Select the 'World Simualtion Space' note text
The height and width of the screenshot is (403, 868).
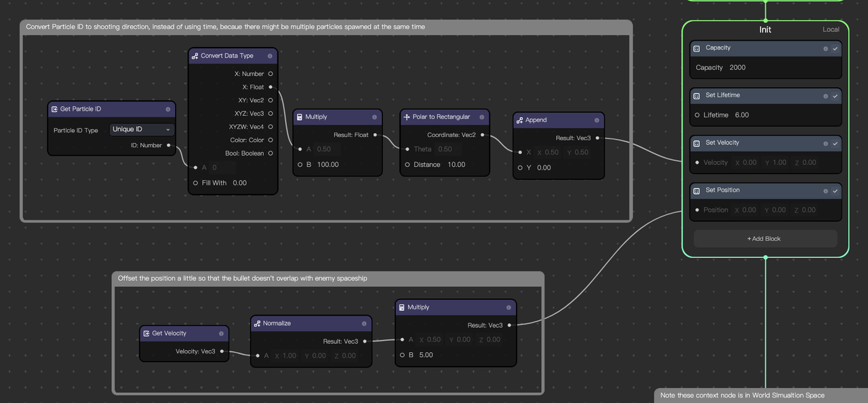point(743,396)
